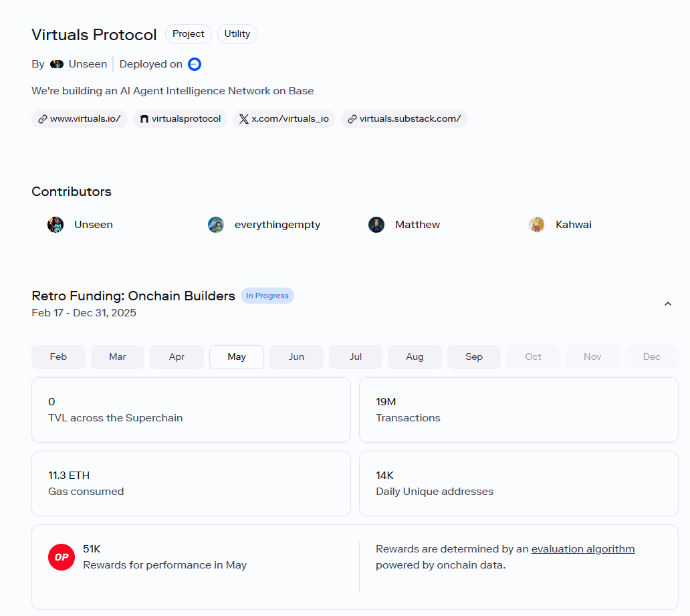Click Kahwai's contributor avatar

pyautogui.click(x=537, y=225)
